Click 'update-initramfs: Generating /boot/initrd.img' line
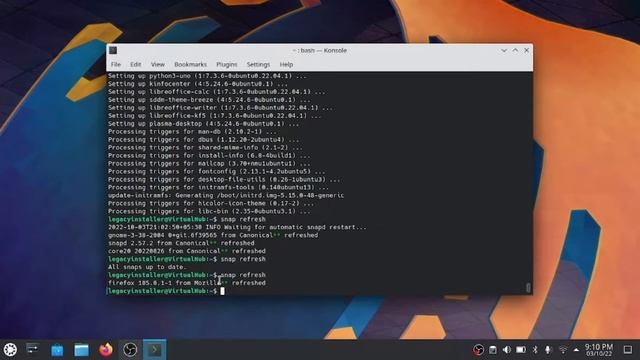 pos(226,196)
